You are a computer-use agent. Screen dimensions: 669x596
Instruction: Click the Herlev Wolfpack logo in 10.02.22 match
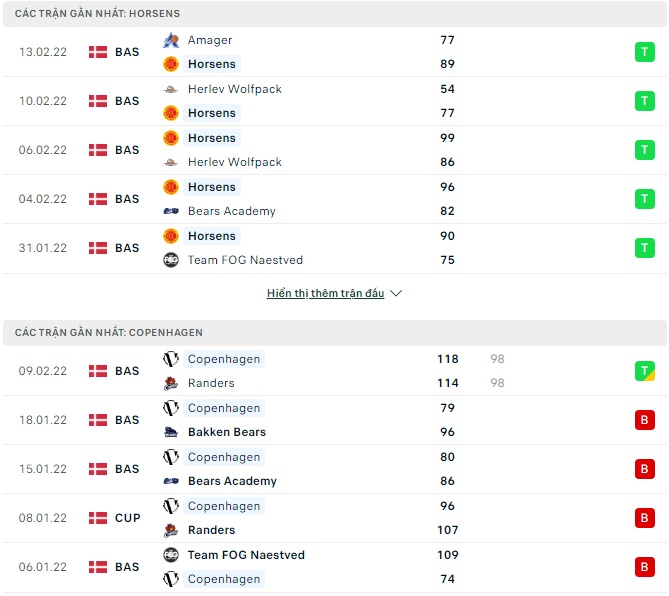click(x=171, y=89)
